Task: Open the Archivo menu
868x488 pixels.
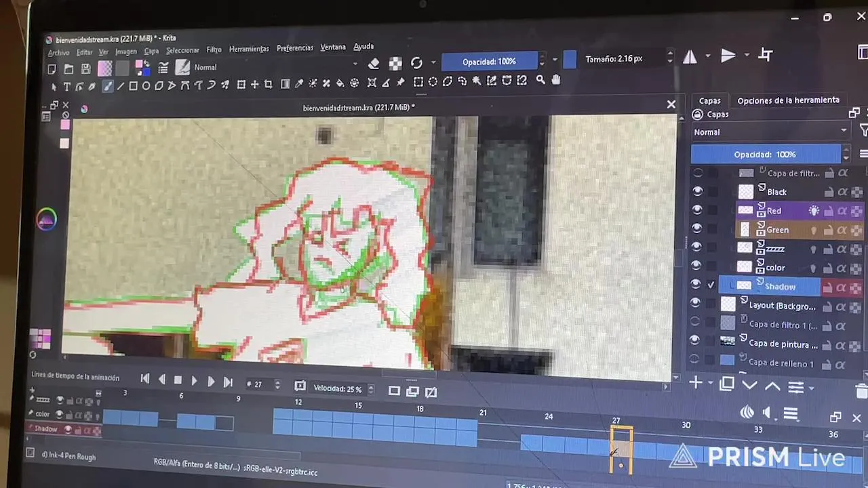Action: click(59, 53)
